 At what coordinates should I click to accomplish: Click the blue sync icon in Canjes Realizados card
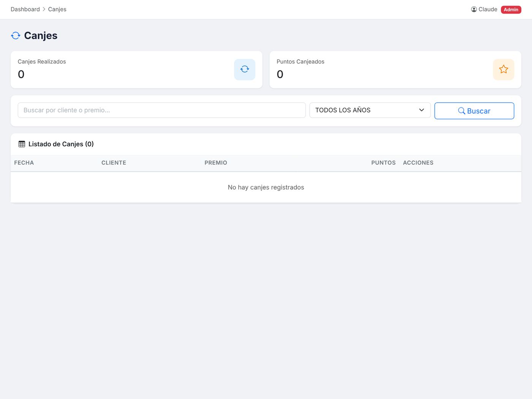click(x=245, y=69)
